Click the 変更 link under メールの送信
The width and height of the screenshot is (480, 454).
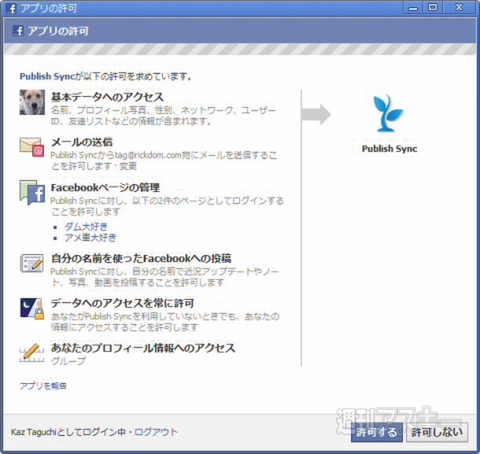pos(128,166)
